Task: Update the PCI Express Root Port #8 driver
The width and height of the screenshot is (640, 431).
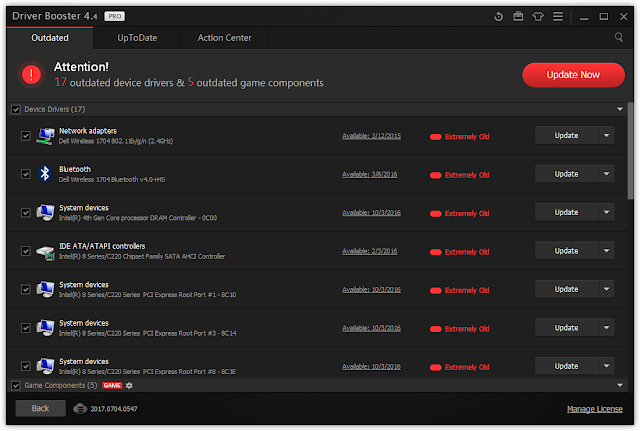Action: pos(567,366)
